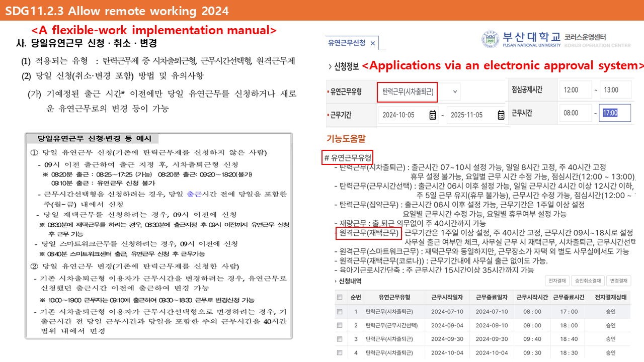Collapse the 신청내역 section arrow
Image resolution: width=644 pixels, height=362 pixels.
tap(336, 281)
